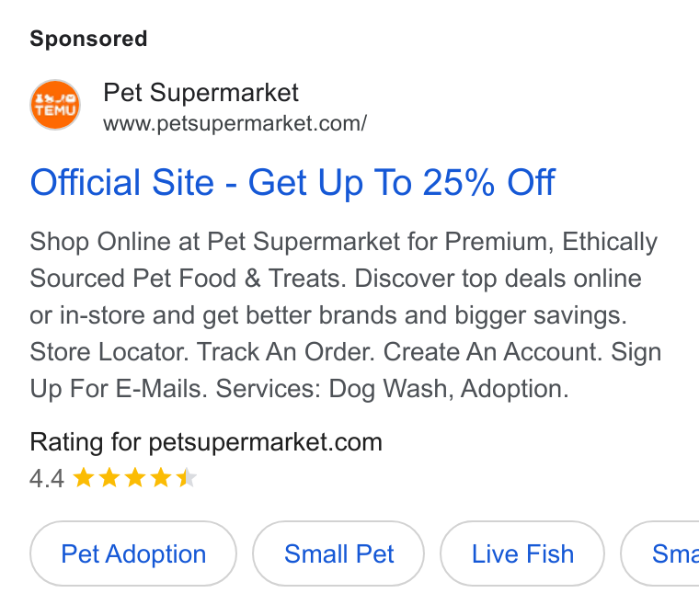Click the fourth gold rating star
The width and height of the screenshot is (699, 616).
(x=161, y=477)
